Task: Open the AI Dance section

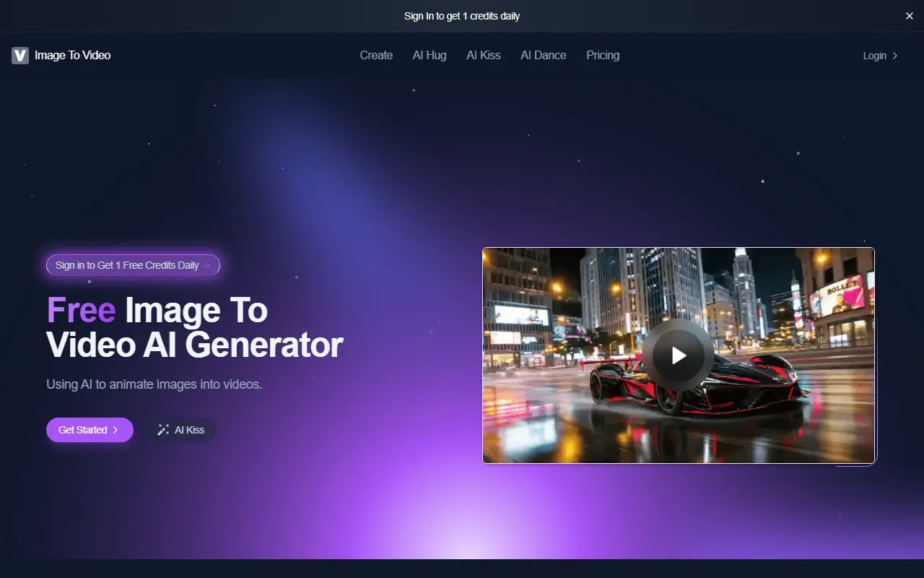Action: (x=543, y=55)
